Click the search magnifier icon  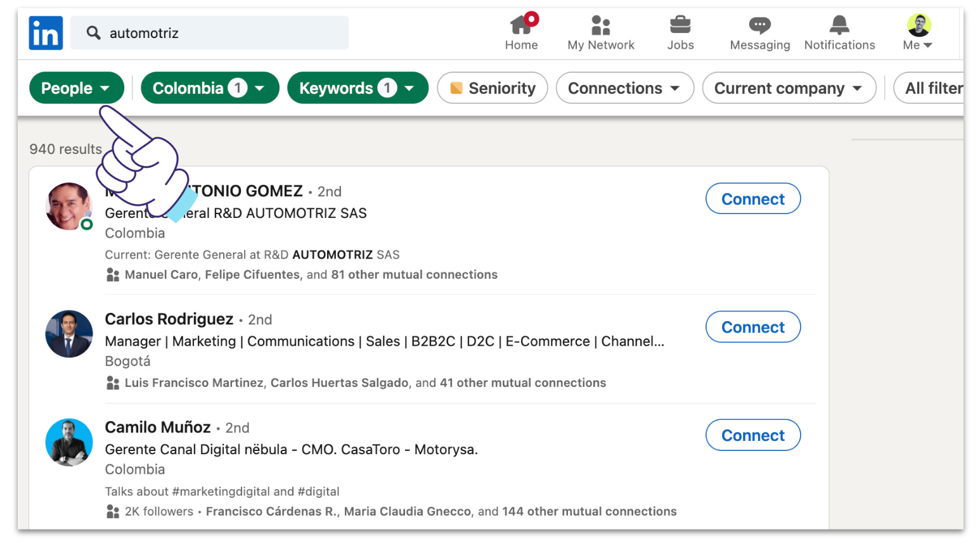click(x=94, y=33)
